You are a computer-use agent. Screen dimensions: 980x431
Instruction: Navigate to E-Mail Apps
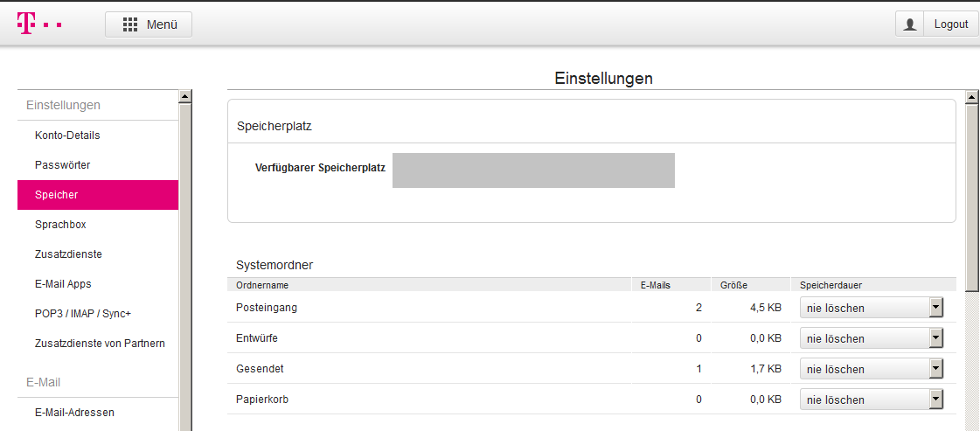[x=63, y=284]
